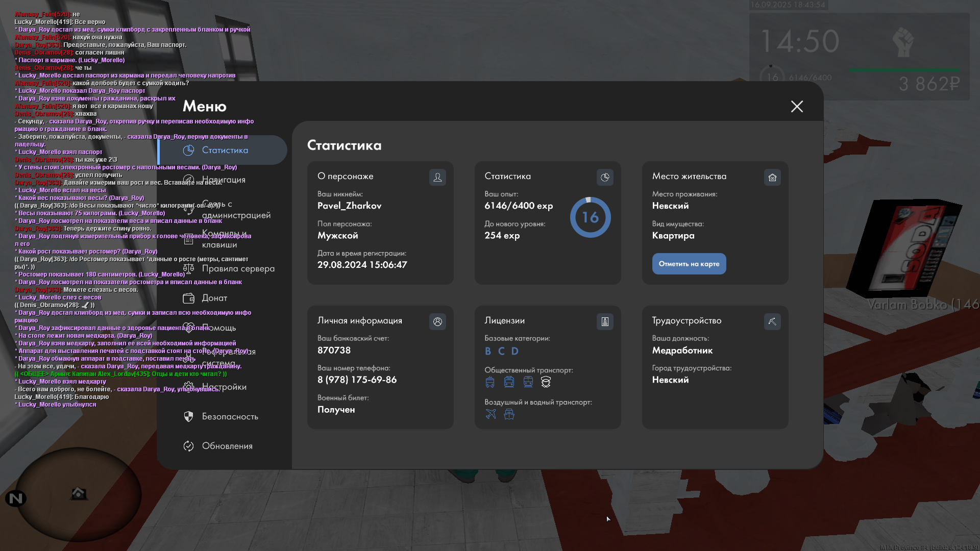Open Правила сервера in sidebar
Screen dimensions: 980x551
point(238,268)
